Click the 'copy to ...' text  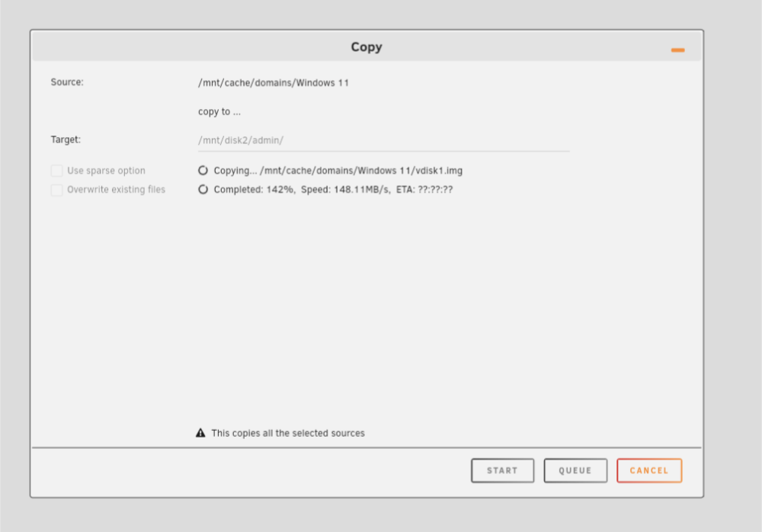coord(219,112)
